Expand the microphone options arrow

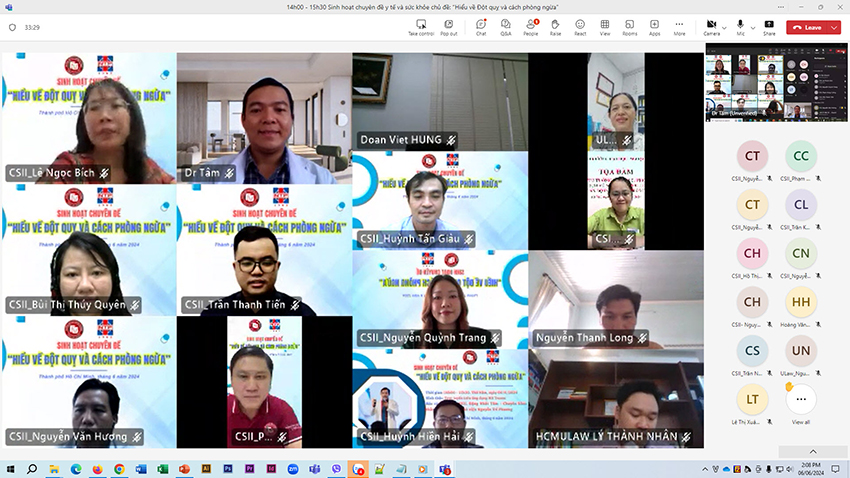(x=753, y=28)
